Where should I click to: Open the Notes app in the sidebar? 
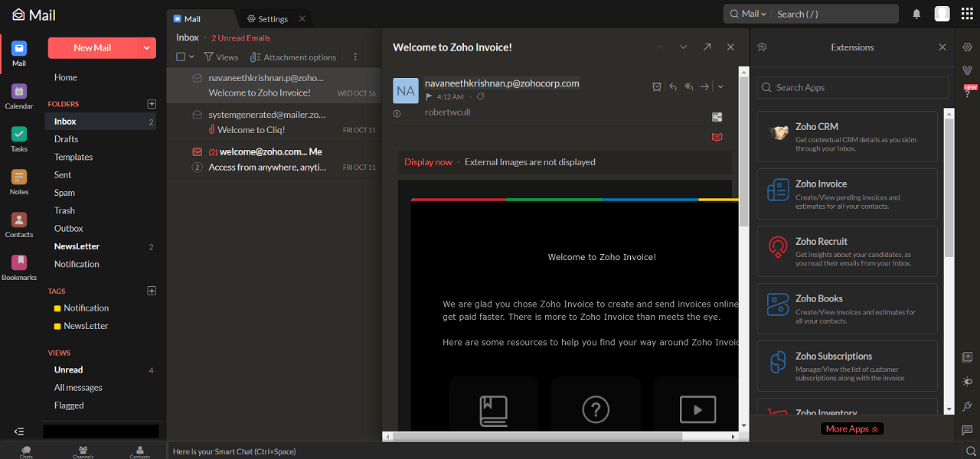click(x=19, y=182)
